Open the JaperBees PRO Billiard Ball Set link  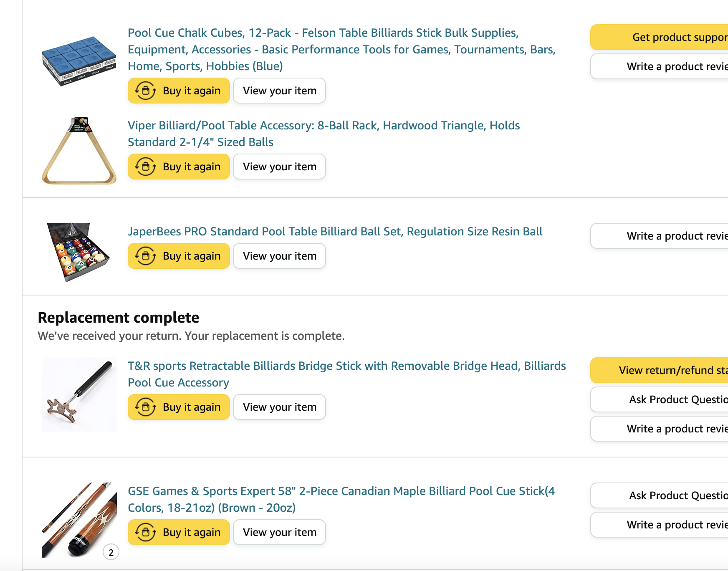point(335,231)
